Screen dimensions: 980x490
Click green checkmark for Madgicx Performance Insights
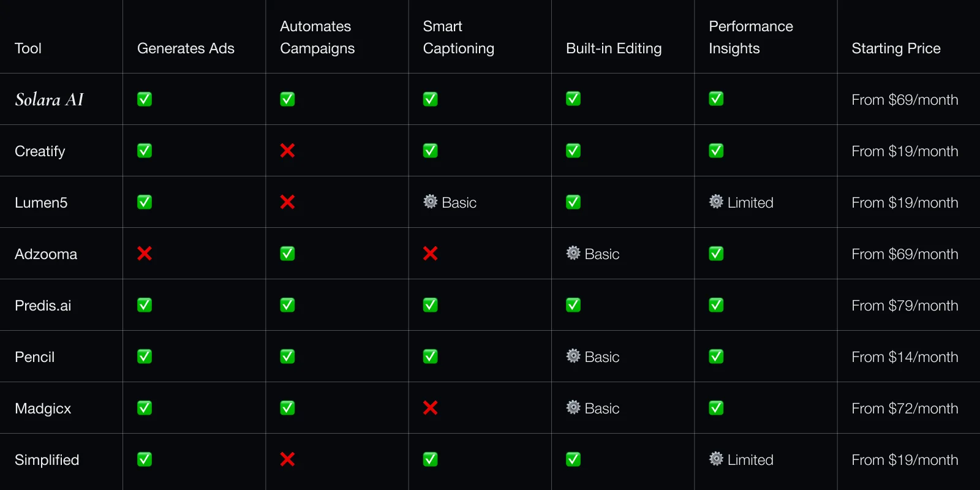pyautogui.click(x=716, y=408)
